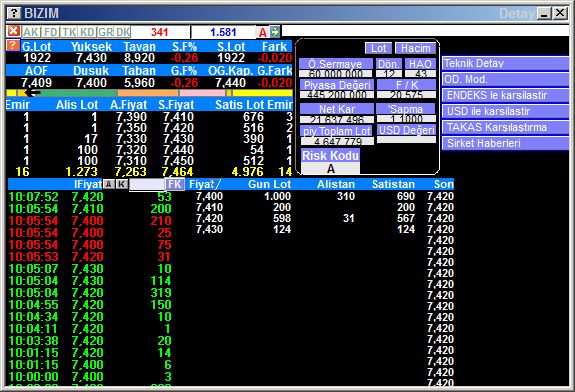This screenshot has width=575, height=392.
Task: Switch to the Hacim tab
Action: point(415,48)
